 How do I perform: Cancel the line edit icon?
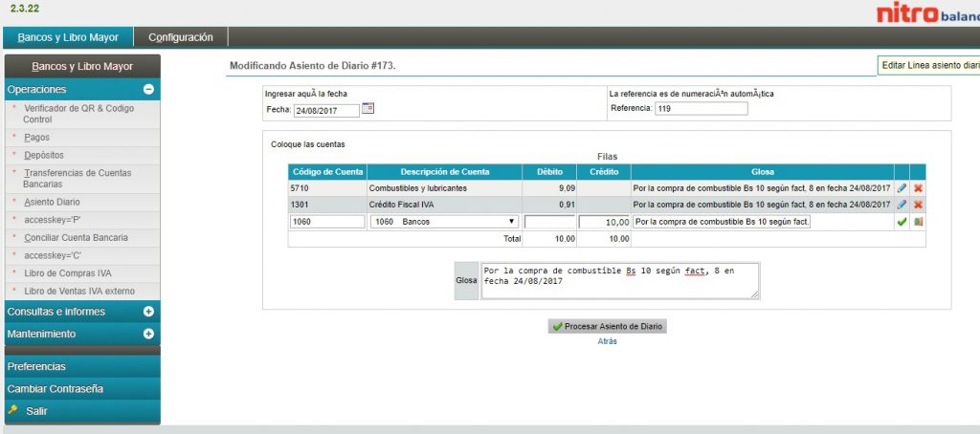919,222
